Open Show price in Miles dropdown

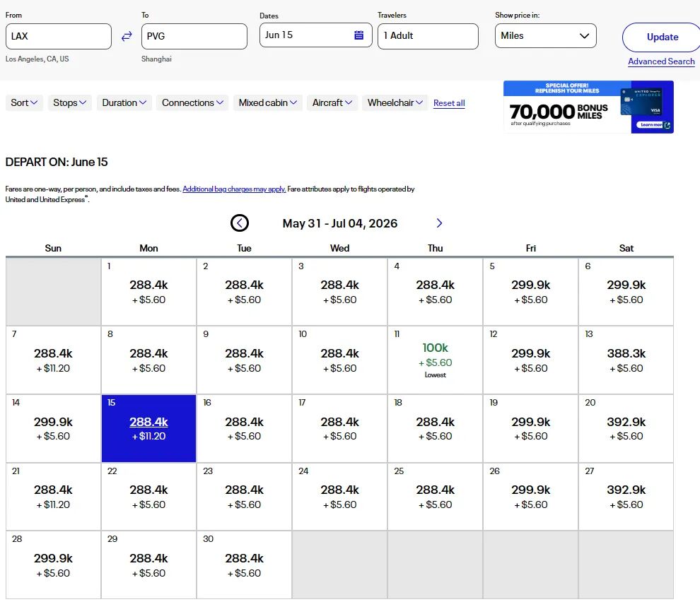[545, 36]
